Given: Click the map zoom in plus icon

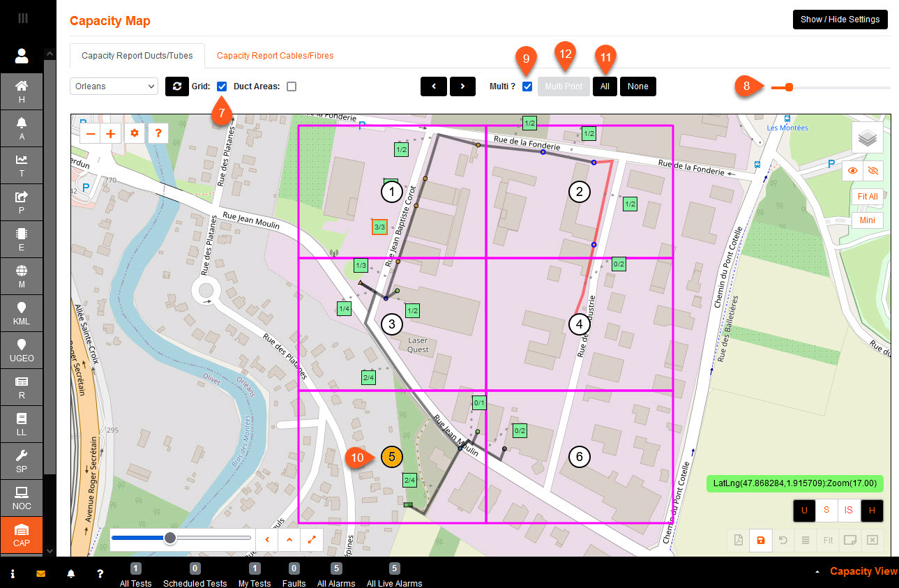Looking at the screenshot, I should 110,133.
